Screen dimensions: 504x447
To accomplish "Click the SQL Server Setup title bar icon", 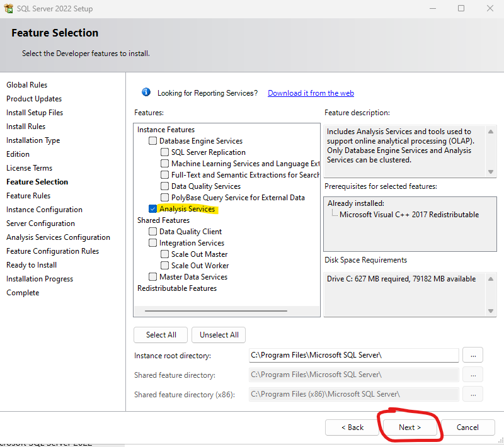I will click(8, 8).
